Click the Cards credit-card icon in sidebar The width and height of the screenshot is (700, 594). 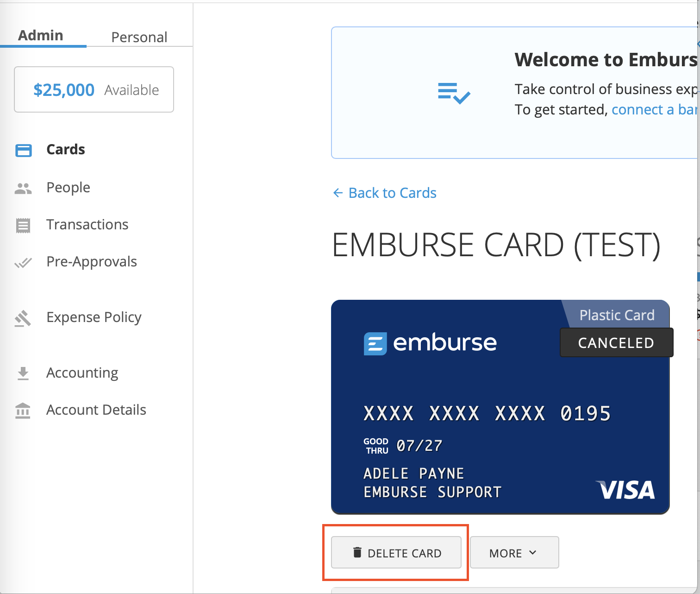(x=23, y=151)
